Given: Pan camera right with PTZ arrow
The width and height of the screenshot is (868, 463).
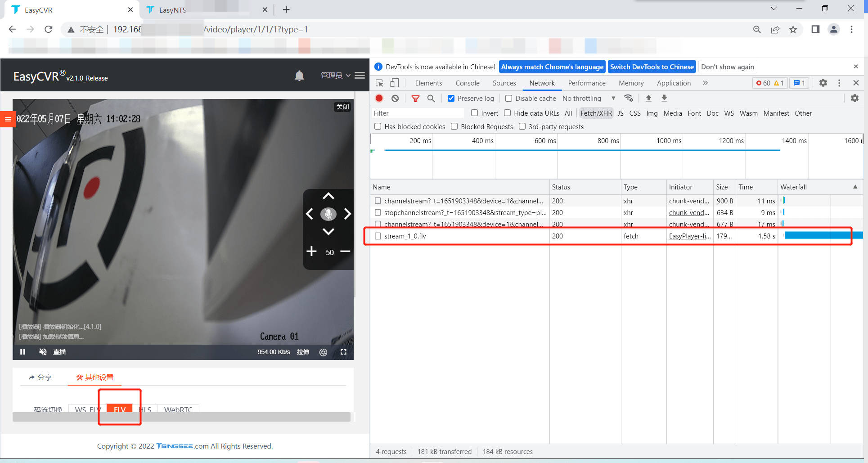Looking at the screenshot, I should click(347, 214).
